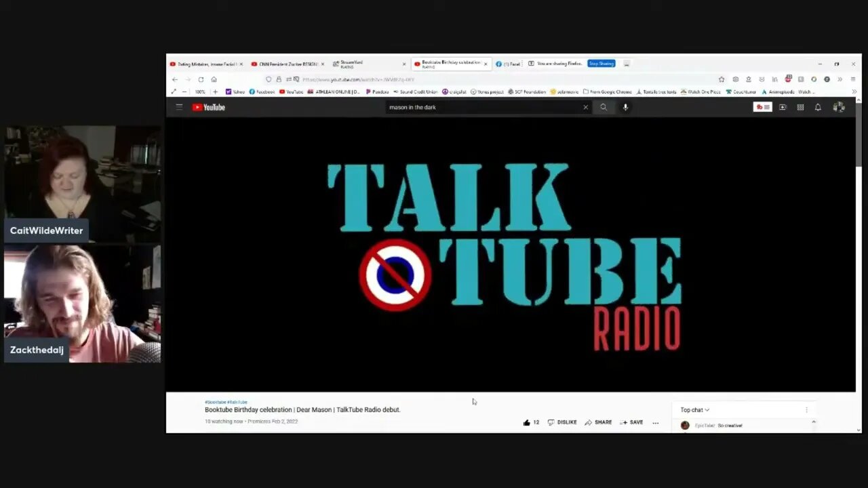
Task: Open the YouTube account avatar menu
Action: click(x=839, y=107)
